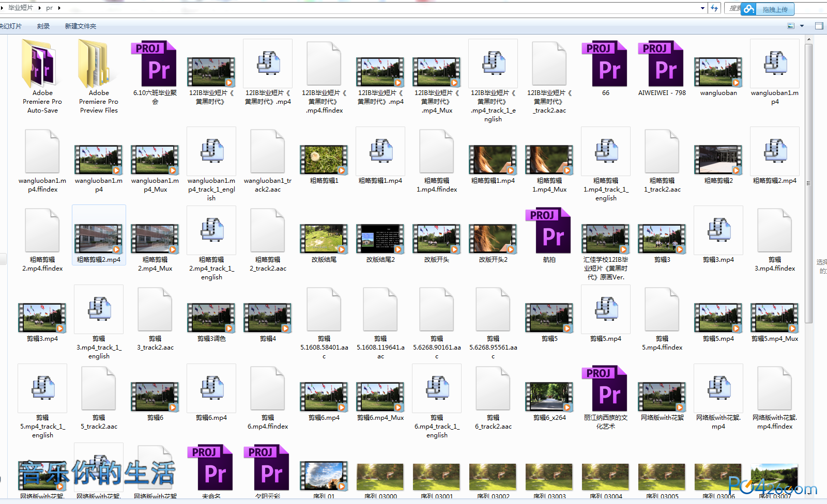
Task: Toggle the preview pane button
Action: (x=819, y=26)
